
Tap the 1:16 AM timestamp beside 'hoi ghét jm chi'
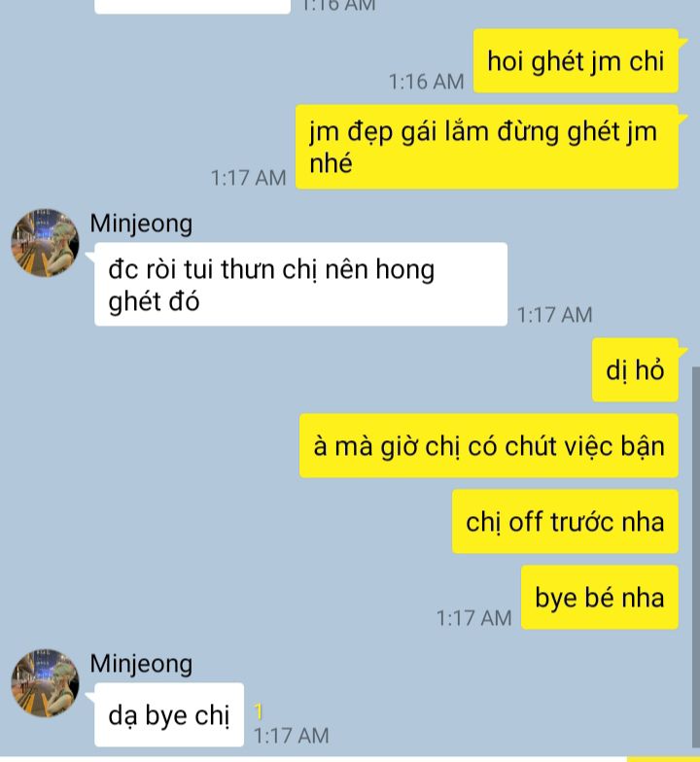(426, 82)
